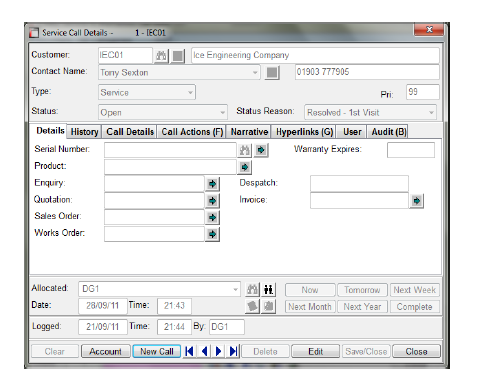This screenshot has height=391, width=477.
Task: Click the Product input field
Action: [x=170, y=167]
